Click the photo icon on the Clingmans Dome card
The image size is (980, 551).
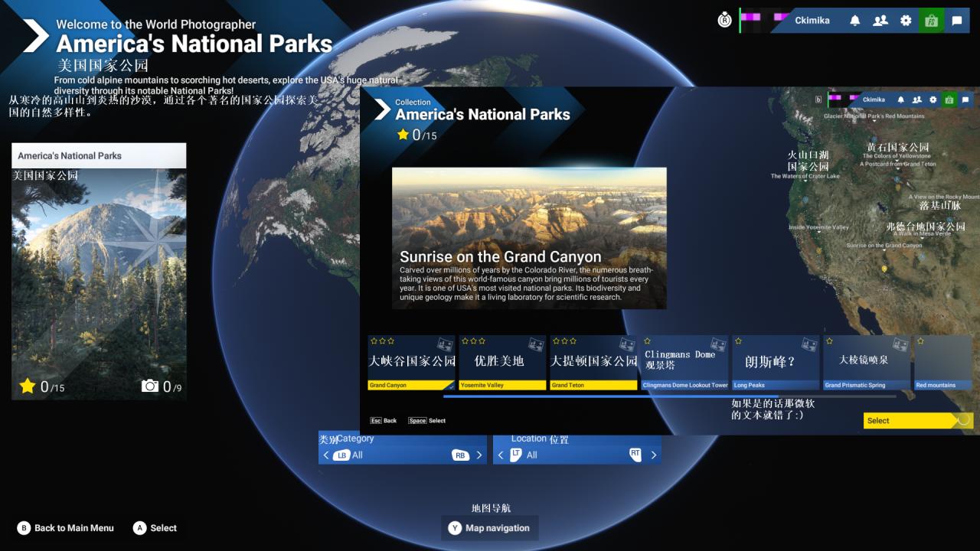pos(718,344)
